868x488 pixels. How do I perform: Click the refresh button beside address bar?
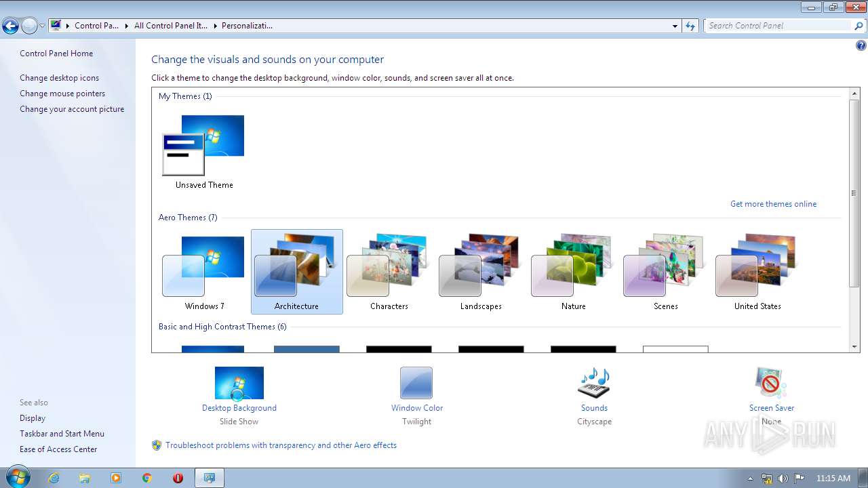pos(690,26)
